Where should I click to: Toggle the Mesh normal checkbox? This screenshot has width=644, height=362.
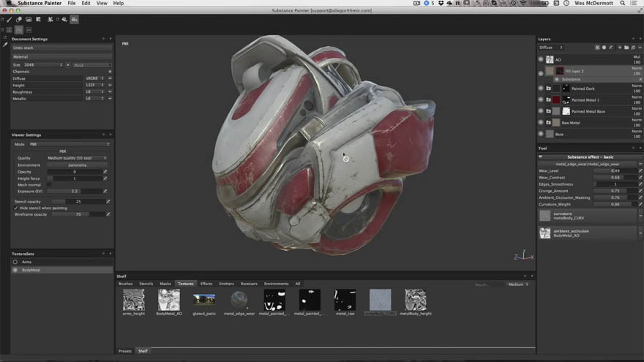[49, 185]
